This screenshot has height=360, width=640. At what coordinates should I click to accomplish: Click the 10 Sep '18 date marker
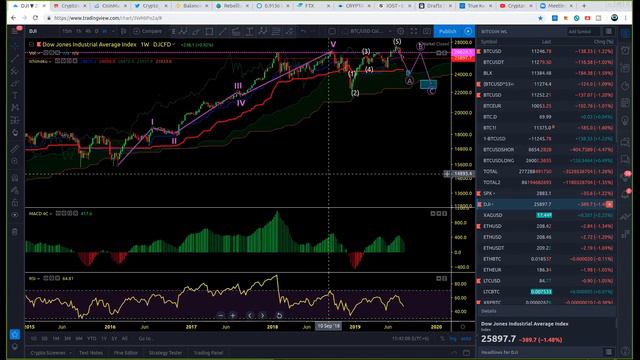point(329,327)
